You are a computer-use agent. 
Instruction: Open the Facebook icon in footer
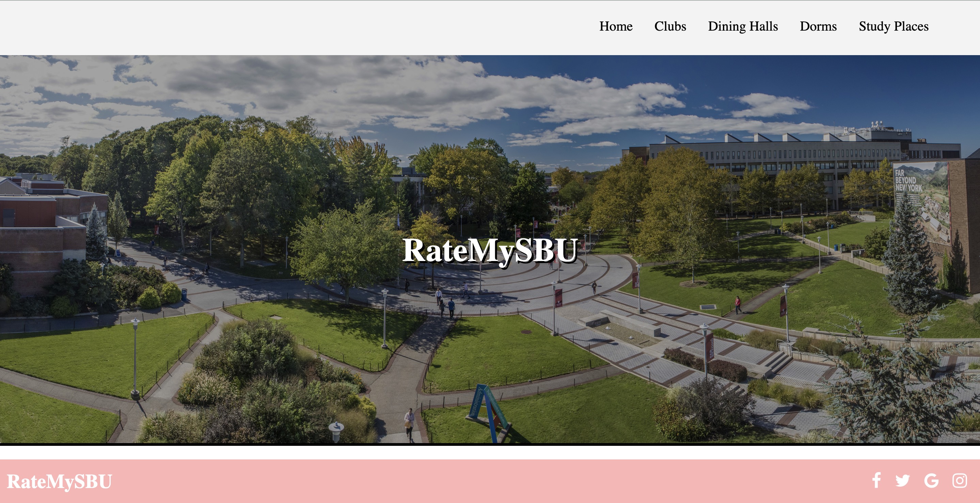876,480
